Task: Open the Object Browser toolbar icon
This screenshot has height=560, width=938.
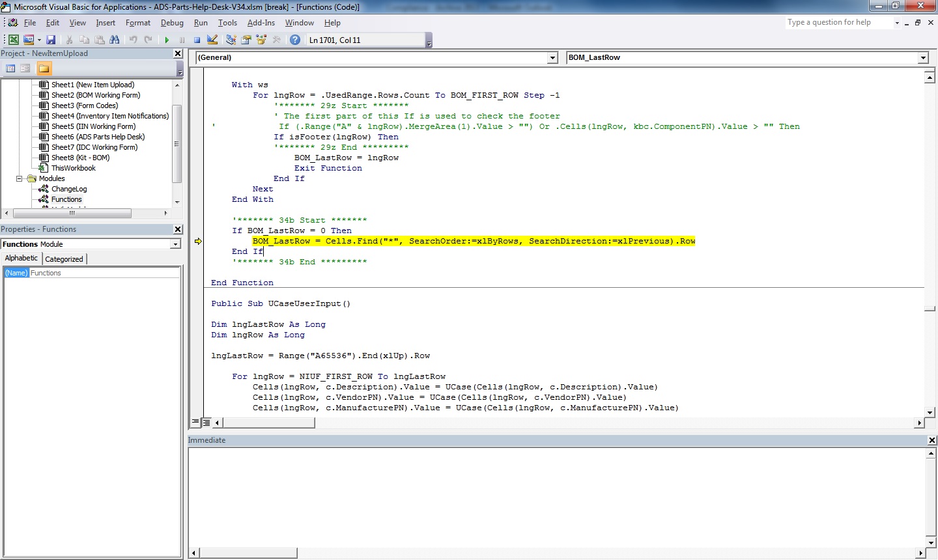Action: (261, 40)
